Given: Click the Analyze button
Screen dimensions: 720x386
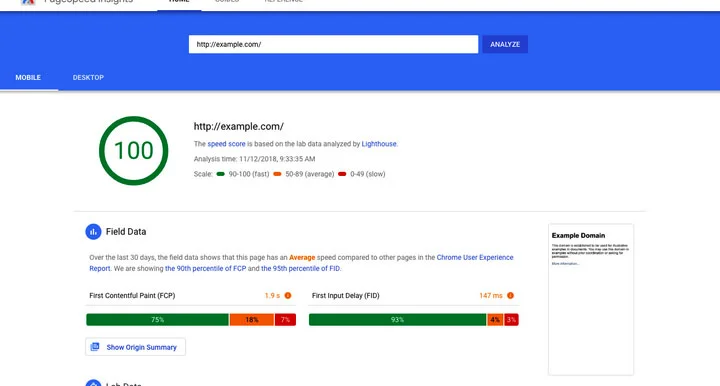Looking at the screenshot, I should coord(505,45).
